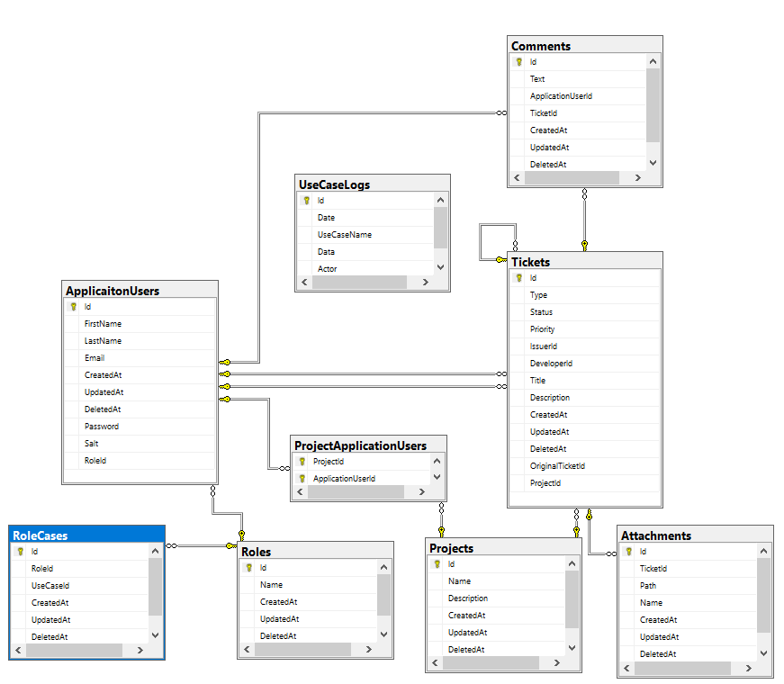The height and width of the screenshot is (684, 784).
Task: Select the ApplicaitonUsers table header
Action: [140, 291]
